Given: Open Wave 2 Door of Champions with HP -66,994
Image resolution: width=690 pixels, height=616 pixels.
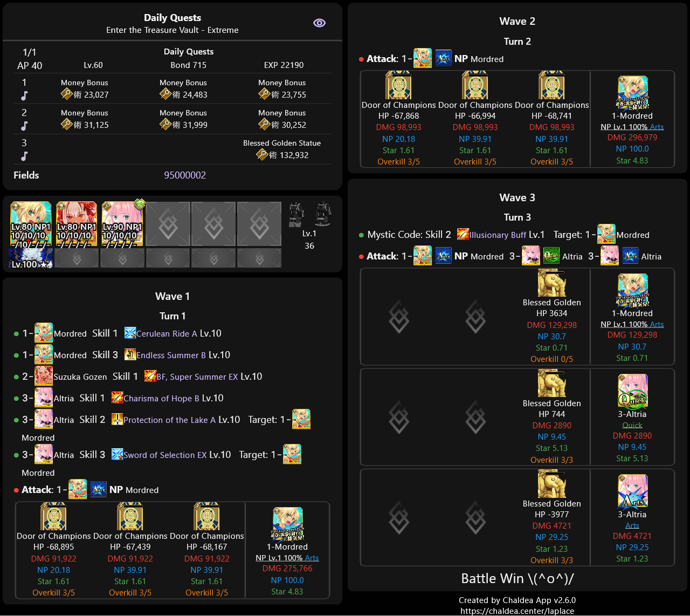Looking at the screenshot, I should (475, 86).
